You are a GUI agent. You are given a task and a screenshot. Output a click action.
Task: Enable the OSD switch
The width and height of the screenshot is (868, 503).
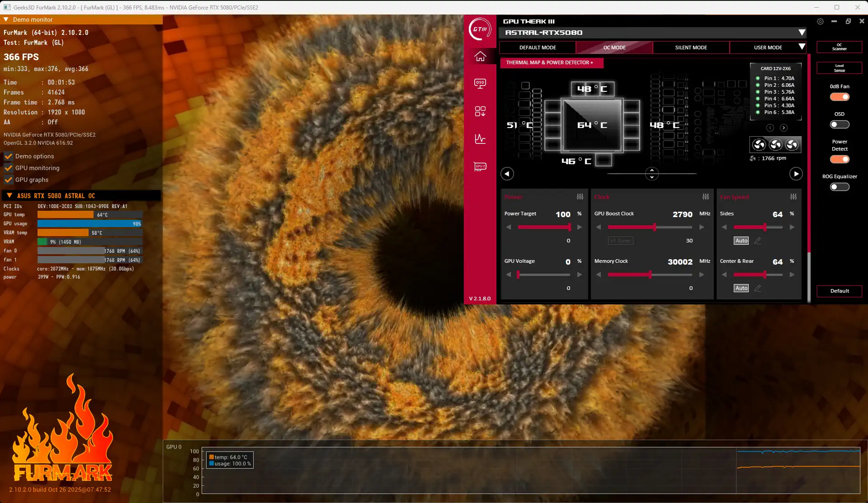[x=840, y=124]
